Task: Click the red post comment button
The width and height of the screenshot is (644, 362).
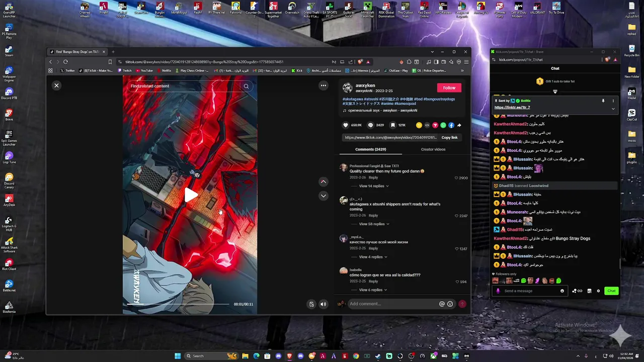Action: 462,304
